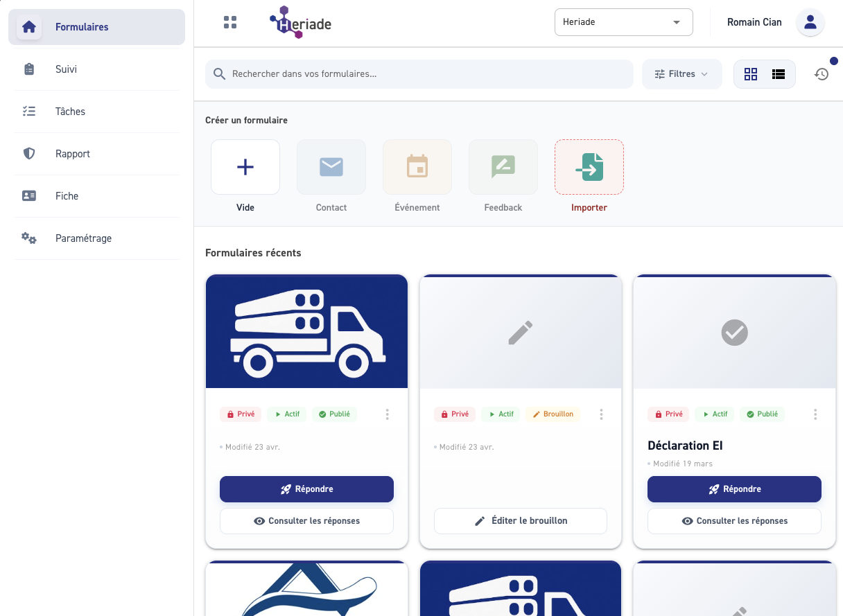Click Consulter les réponses on Déclaration EI
This screenshot has width=843, height=616.
coord(735,521)
